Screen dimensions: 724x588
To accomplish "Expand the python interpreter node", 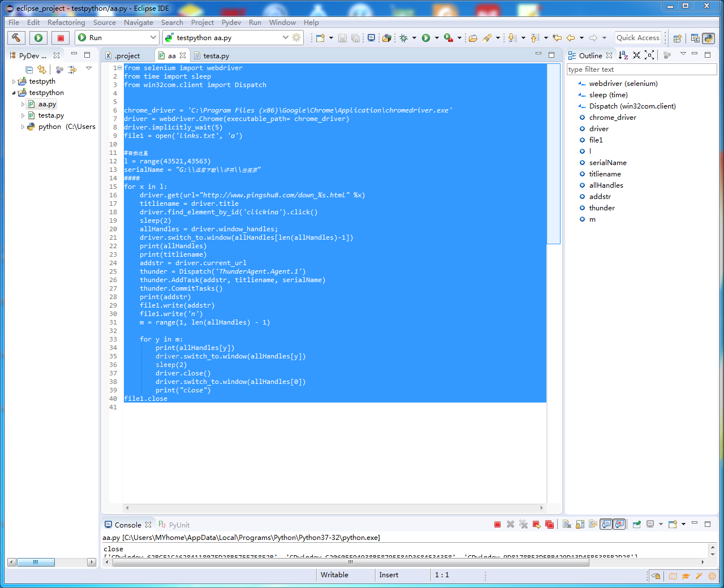I will coord(23,127).
